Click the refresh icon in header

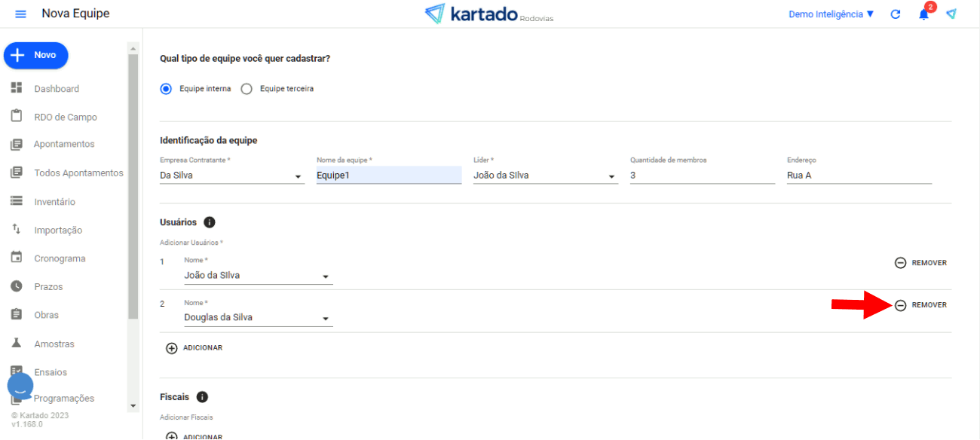pyautogui.click(x=896, y=14)
